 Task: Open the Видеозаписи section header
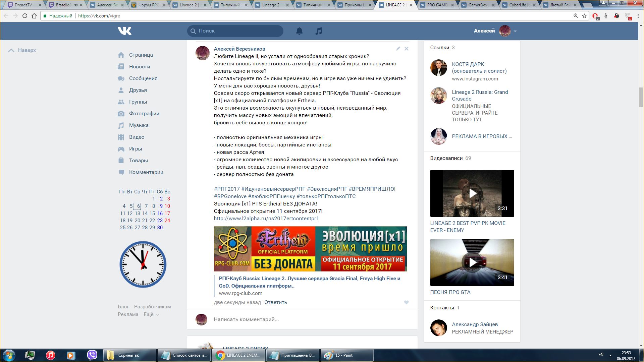(446, 158)
